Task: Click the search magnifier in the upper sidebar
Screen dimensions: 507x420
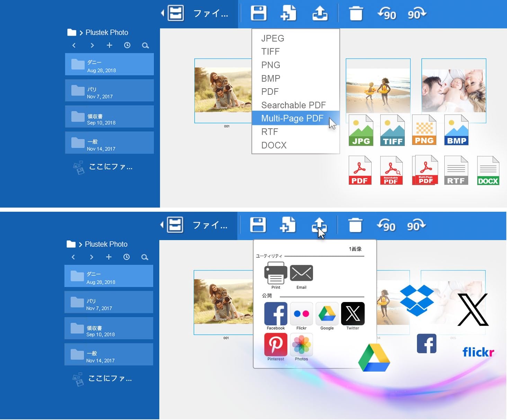Action: click(x=145, y=45)
